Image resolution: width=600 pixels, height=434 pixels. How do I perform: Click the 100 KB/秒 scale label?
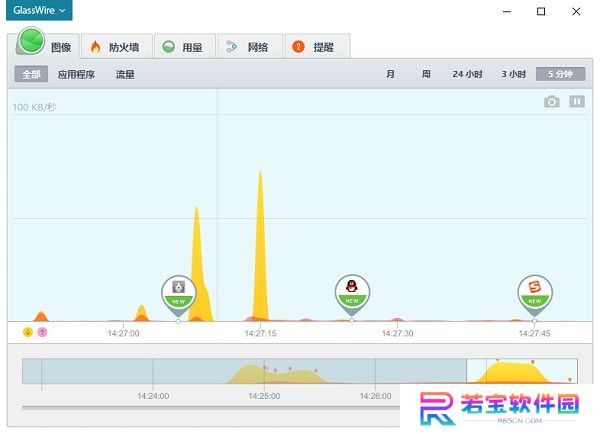pos(34,107)
